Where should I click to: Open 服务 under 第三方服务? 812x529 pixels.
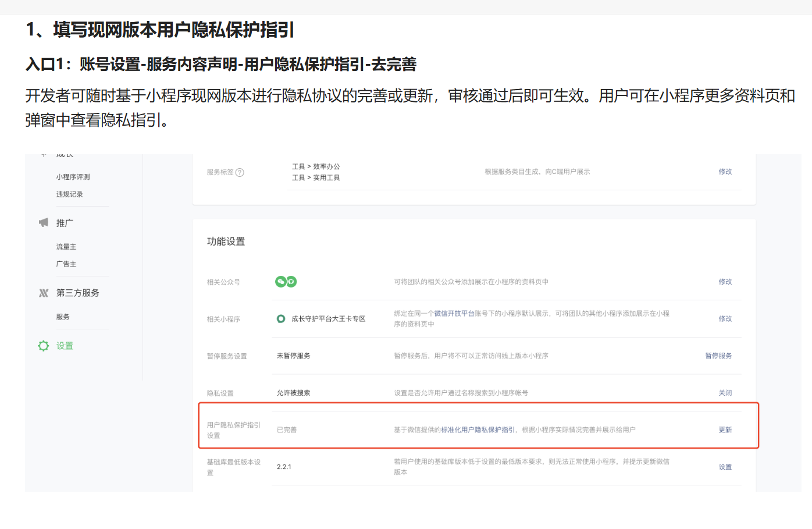63,317
